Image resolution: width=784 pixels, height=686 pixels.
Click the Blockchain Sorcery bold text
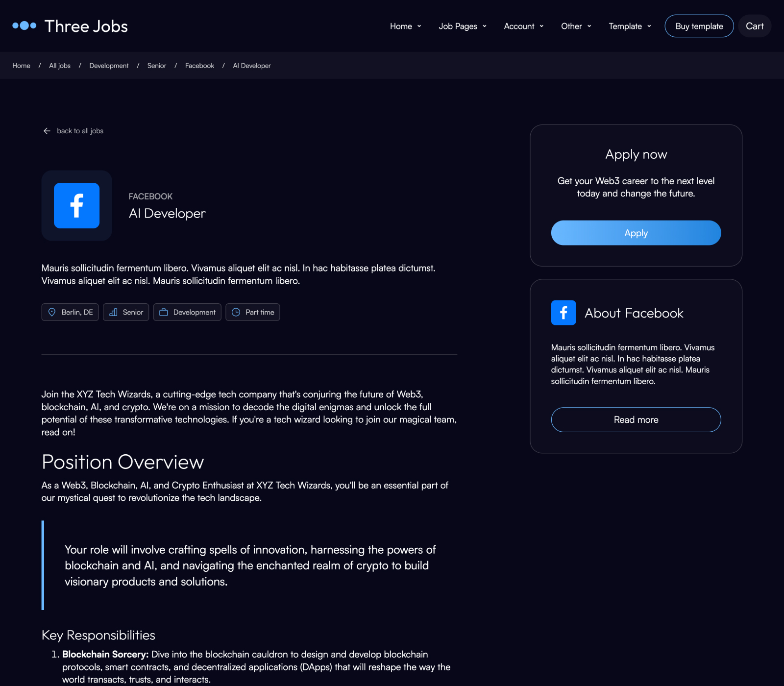tap(105, 654)
